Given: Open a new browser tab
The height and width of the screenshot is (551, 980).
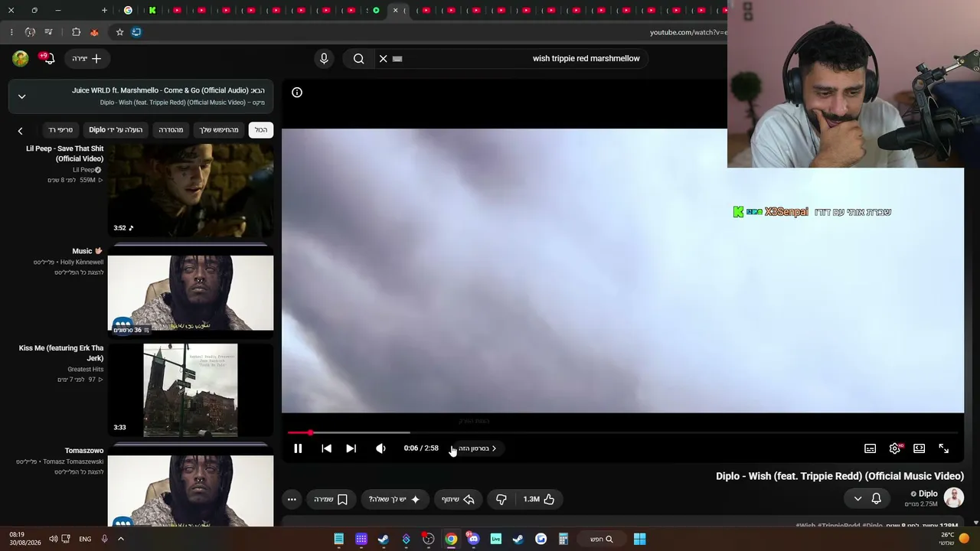Looking at the screenshot, I should point(105,10).
